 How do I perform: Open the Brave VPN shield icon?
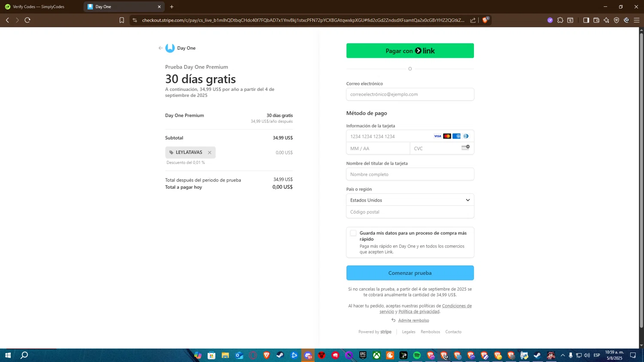[617, 20]
